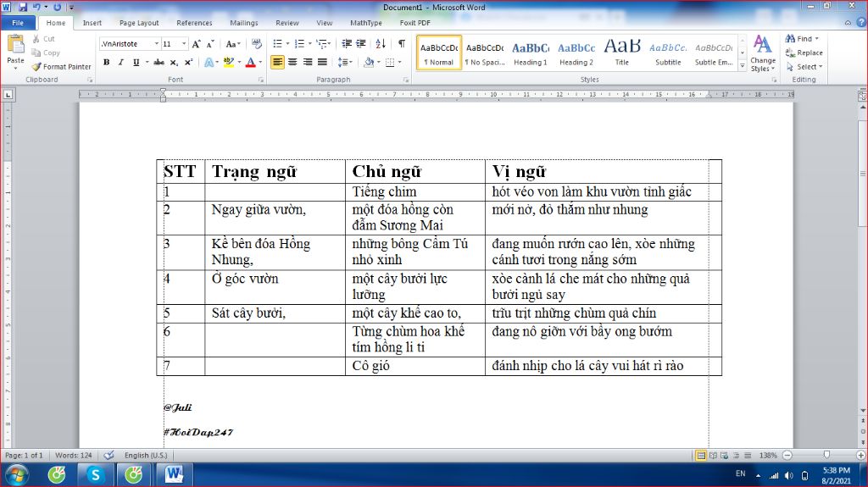Image resolution: width=868 pixels, height=487 pixels.
Task: Open the Line Spacing dropdown
Action: [346, 62]
